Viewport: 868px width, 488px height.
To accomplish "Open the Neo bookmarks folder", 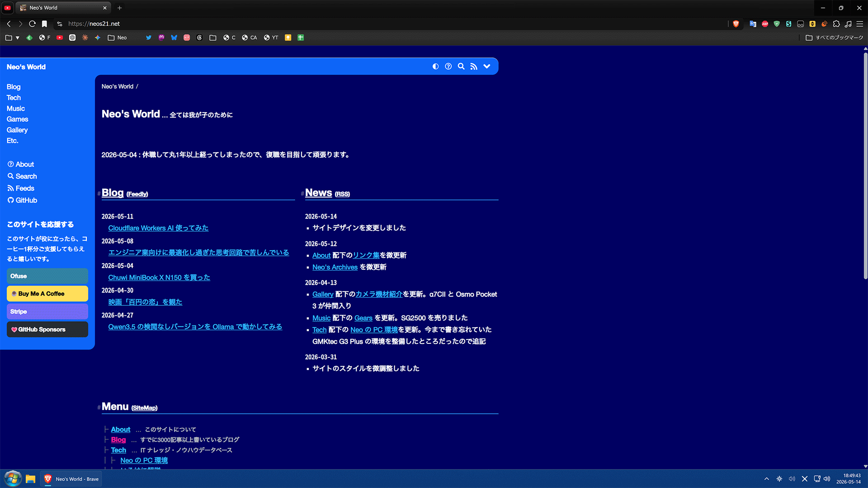I will tap(117, 38).
